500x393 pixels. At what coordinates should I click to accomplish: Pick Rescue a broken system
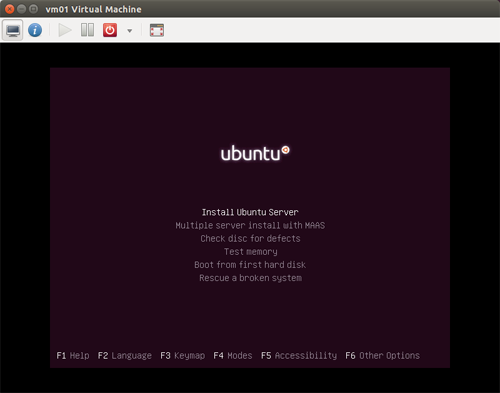point(250,278)
